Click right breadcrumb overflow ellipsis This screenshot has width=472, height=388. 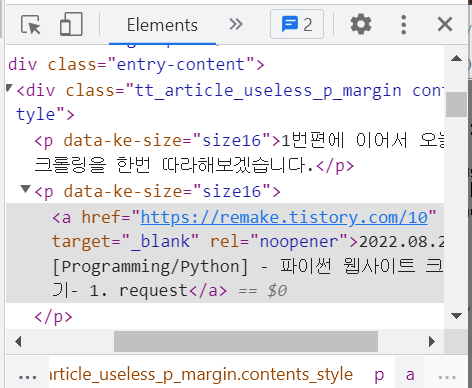coord(447,377)
